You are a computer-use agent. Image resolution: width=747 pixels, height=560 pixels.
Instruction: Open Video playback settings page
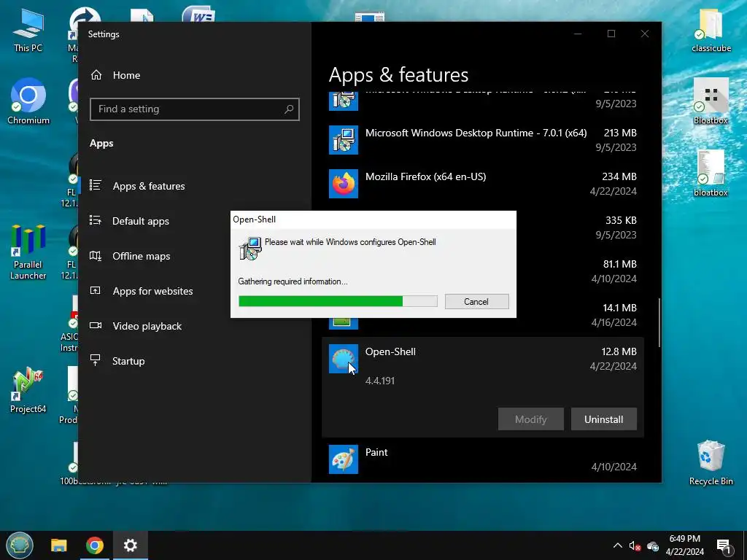click(x=147, y=326)
